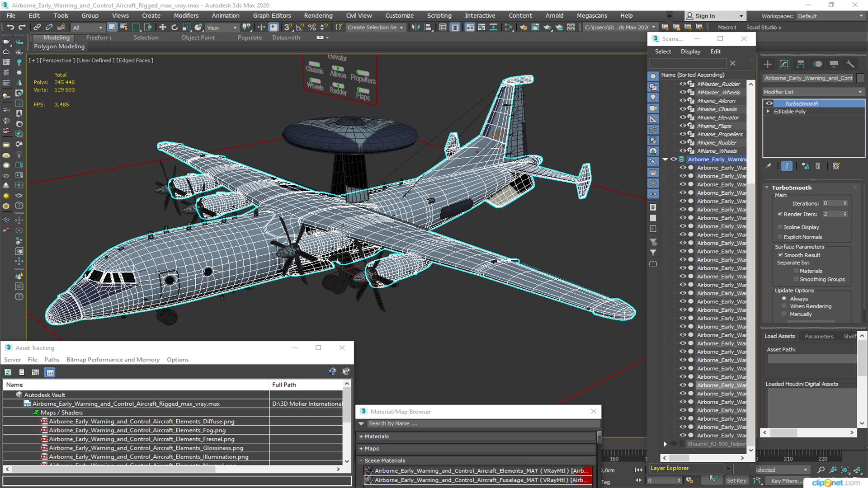The image size is (868, 488).
Task: Toggle Render Iters checkbox
Action: [780, 214]
